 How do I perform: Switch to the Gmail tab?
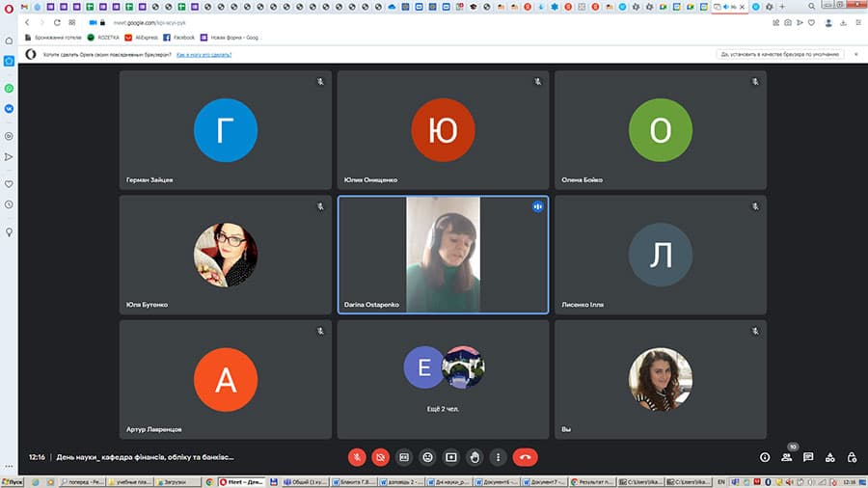(x=24, y=7)
